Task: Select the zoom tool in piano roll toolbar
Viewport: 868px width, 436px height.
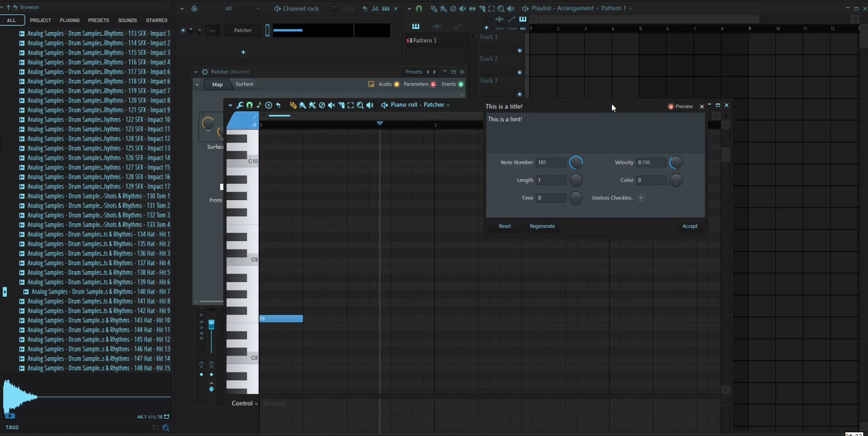Action: [360, 105]
